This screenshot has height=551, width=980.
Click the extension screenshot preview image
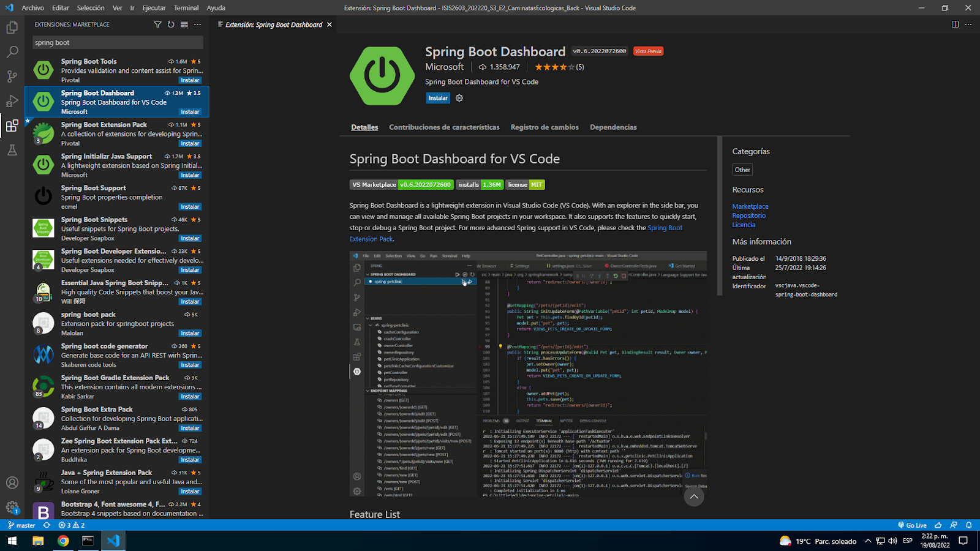pos(528,373)
